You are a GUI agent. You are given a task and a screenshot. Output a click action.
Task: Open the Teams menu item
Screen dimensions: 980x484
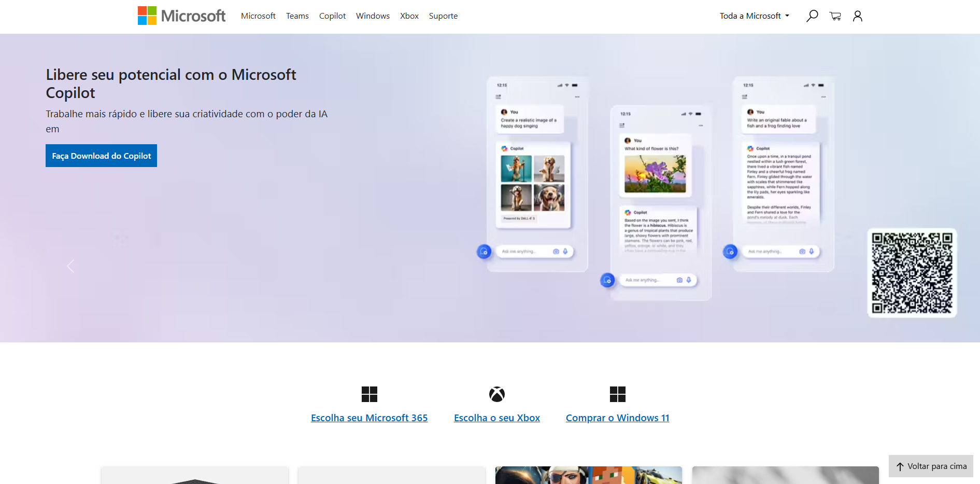[x=297, y=16]
